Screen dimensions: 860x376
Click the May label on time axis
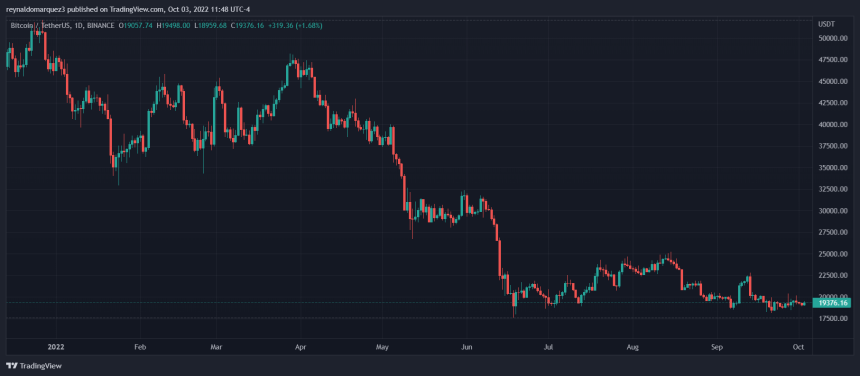pyautogui.click(x=383, y=347)
